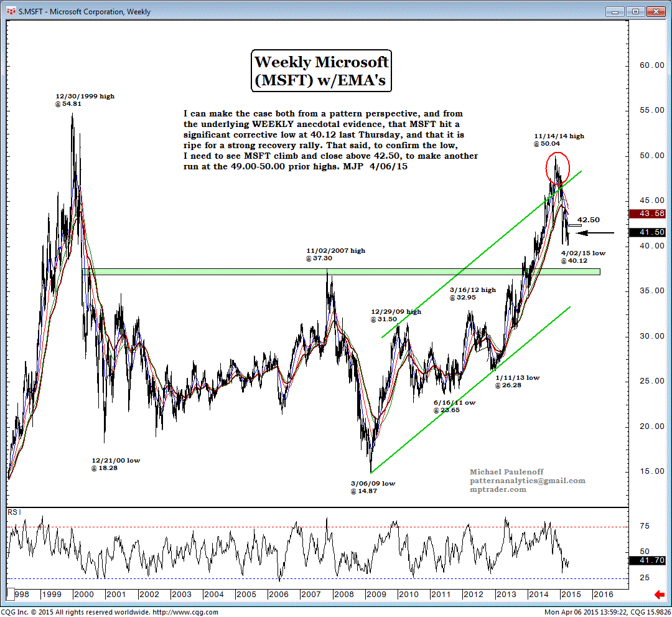The height and width of the screenshot is (617, 672).
Task: Click the 12/21/00 low @ 18.28 annotation
Action: (116, 464)
